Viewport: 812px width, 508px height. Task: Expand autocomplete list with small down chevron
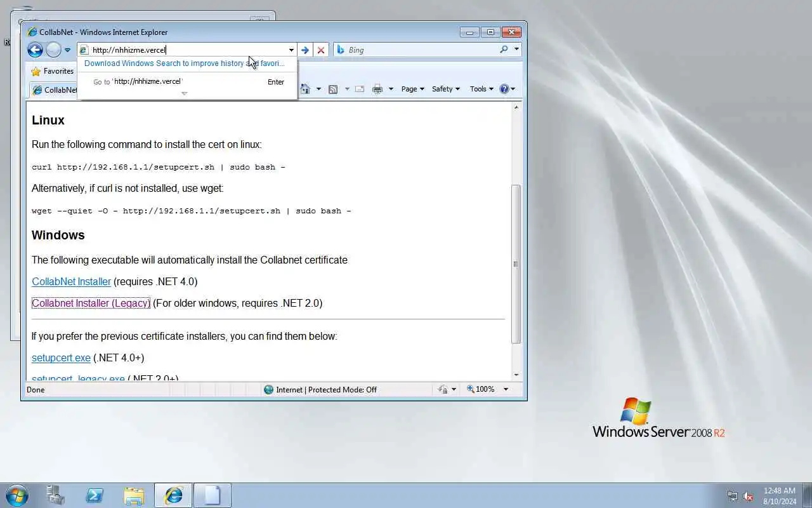pyautogui.click(x=185, y=94)
